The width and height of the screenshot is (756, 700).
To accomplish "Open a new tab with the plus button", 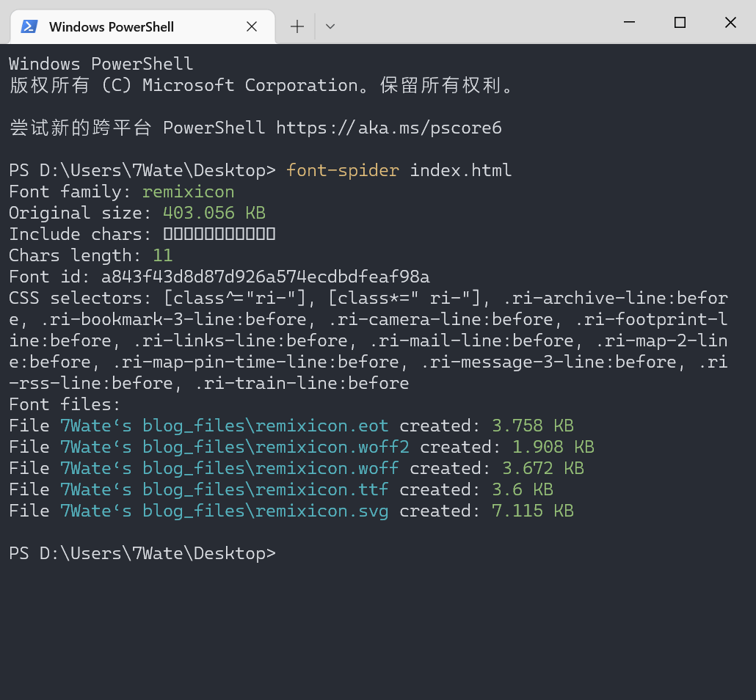I will pyautogui.click(x=297, y=27).
